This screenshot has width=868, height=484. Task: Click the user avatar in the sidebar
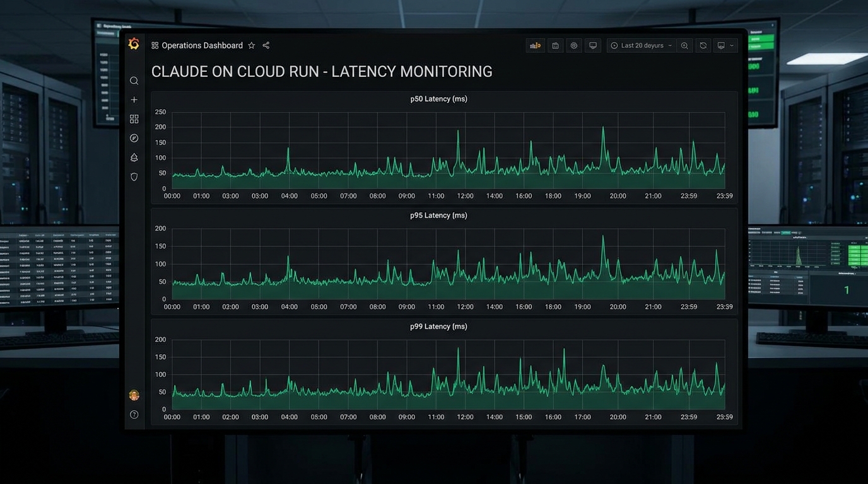click(134, 395)
